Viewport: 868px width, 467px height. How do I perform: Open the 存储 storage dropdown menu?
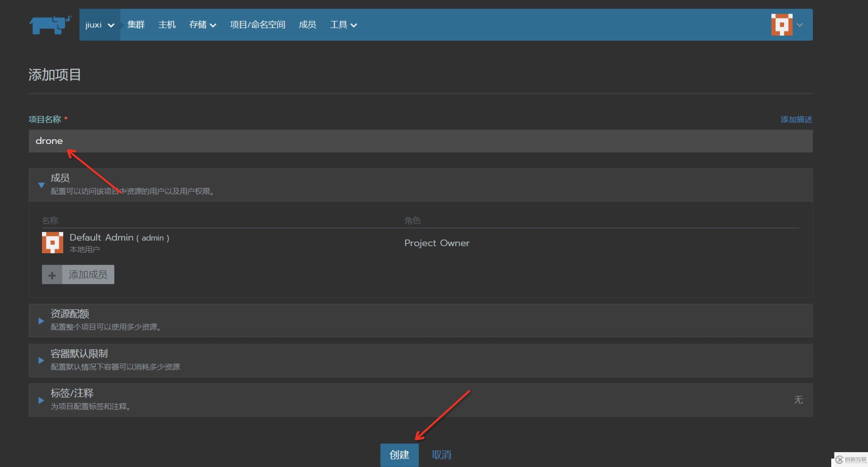point(203,25)
